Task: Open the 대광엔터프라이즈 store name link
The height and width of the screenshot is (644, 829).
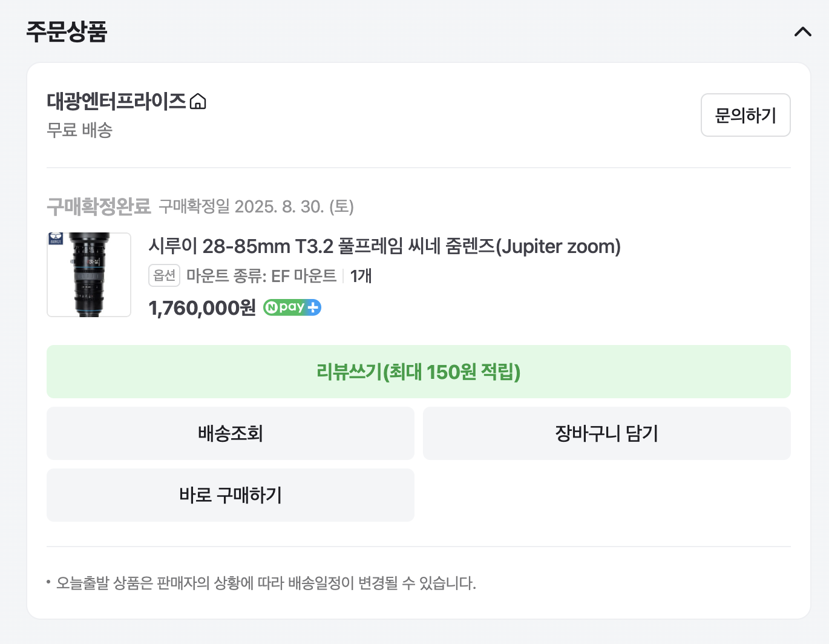Action: click(x=116, y=101)
